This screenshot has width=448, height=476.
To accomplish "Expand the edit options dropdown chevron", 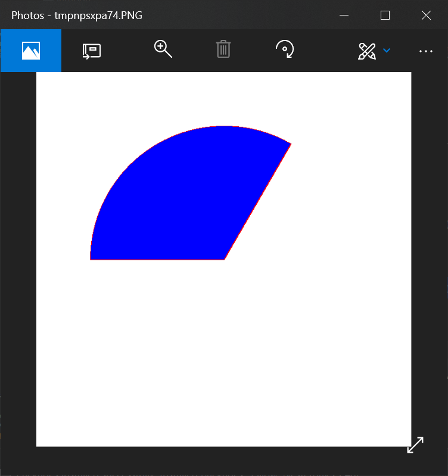I will coord(387,51).
